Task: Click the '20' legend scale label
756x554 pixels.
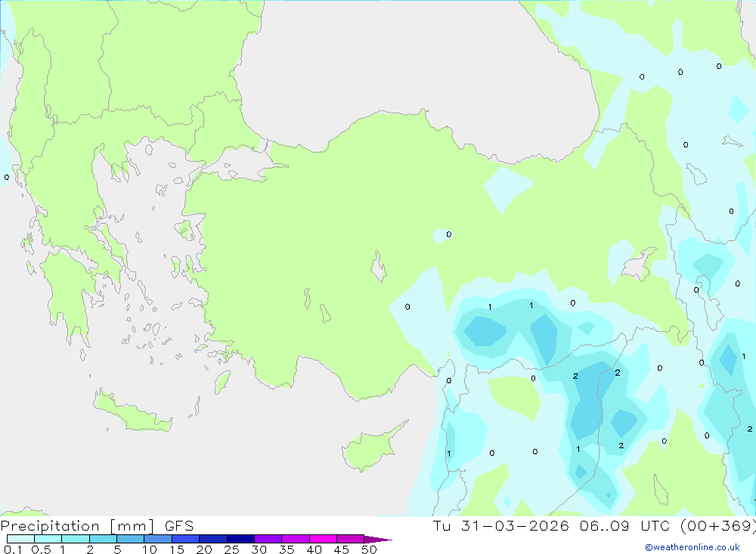Action: click(x=204, y=549)
